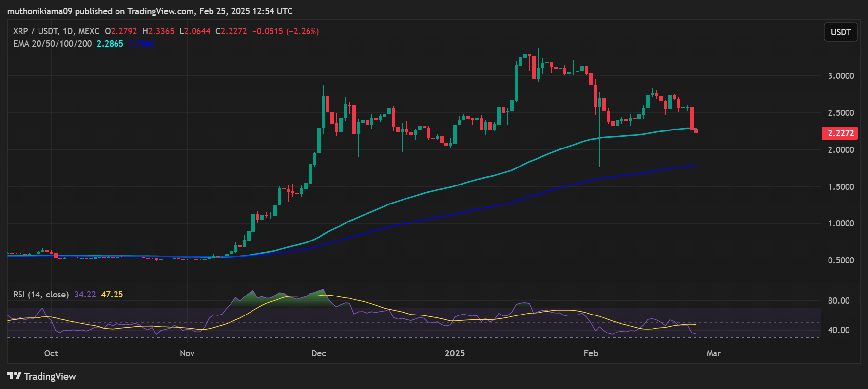Viewport: 868px width, 389px height.
Task: Click the RSI 40.00 axis label
Action: (839, 330)
